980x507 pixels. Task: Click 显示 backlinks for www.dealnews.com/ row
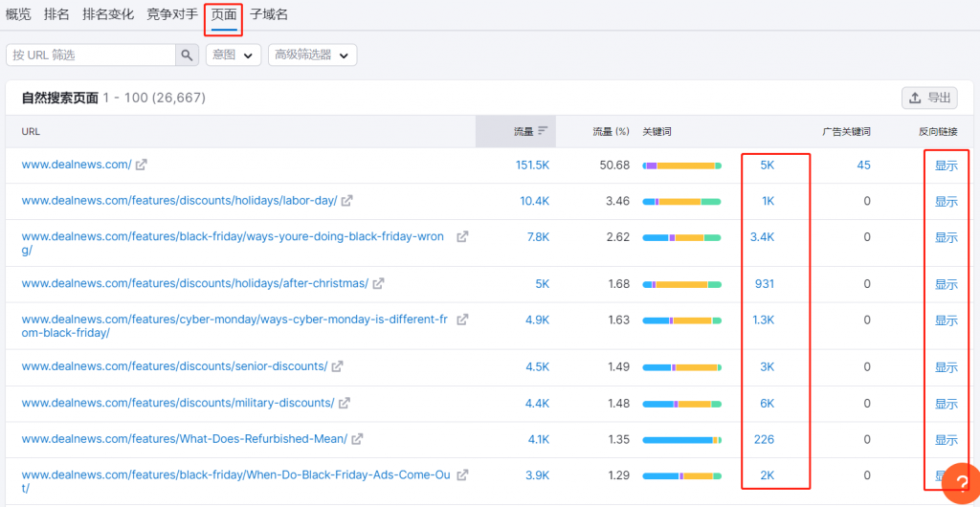click(946, 165)
